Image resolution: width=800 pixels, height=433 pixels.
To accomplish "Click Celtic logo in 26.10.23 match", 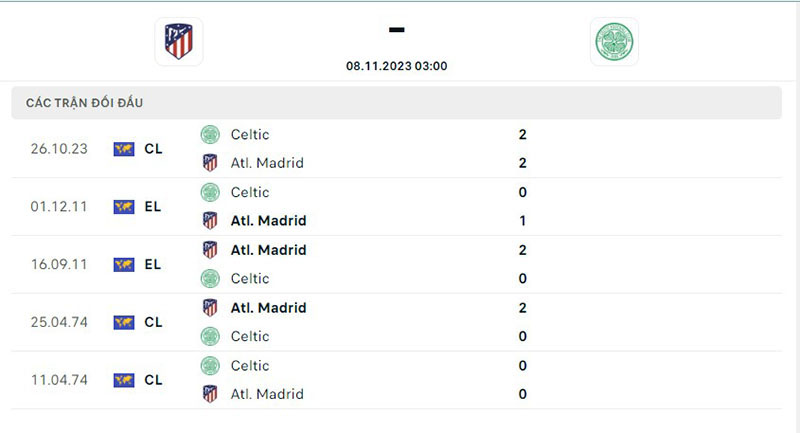I will [x=210, y=135].
